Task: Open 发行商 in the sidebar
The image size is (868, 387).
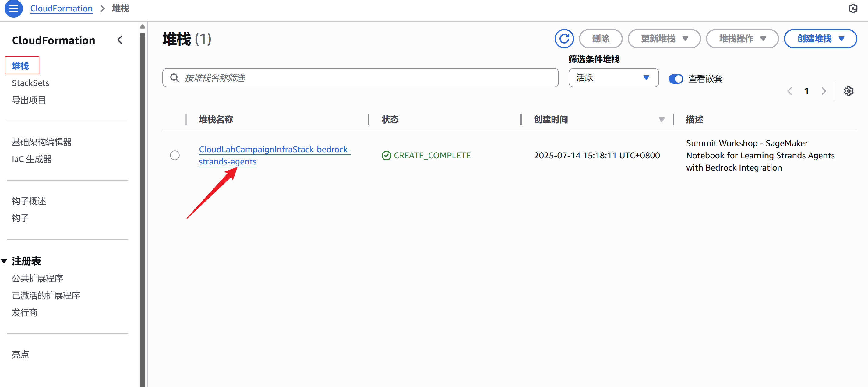Action: [24, 313]
